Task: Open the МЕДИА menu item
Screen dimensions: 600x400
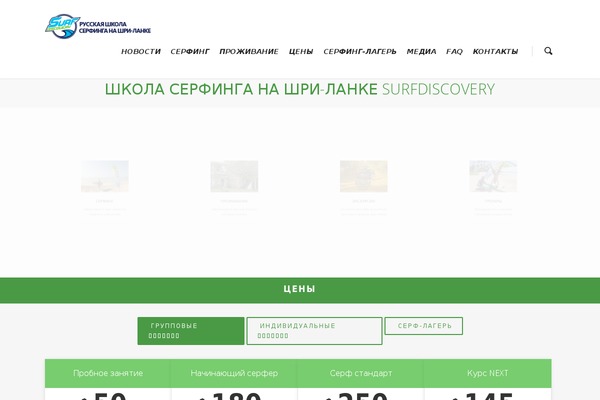Action: coord(421,51)
